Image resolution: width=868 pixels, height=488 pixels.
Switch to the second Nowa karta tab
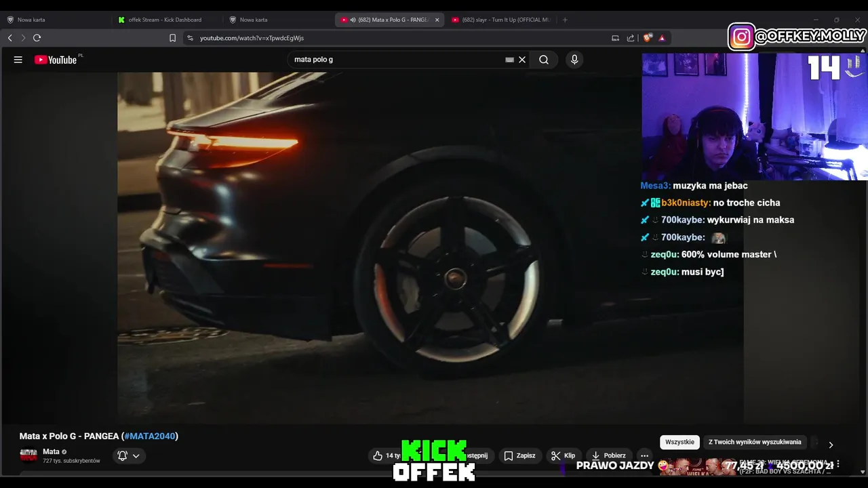pos(278,20)
